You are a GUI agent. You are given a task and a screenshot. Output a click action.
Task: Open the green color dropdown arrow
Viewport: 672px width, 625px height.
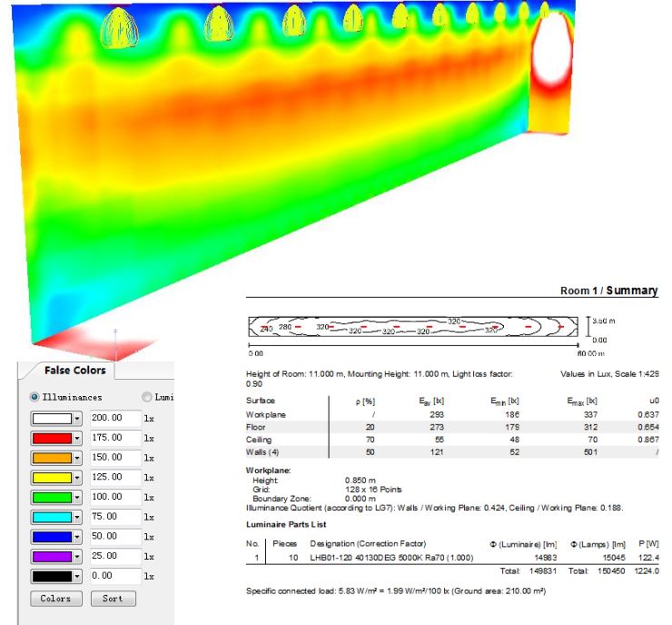77,497
